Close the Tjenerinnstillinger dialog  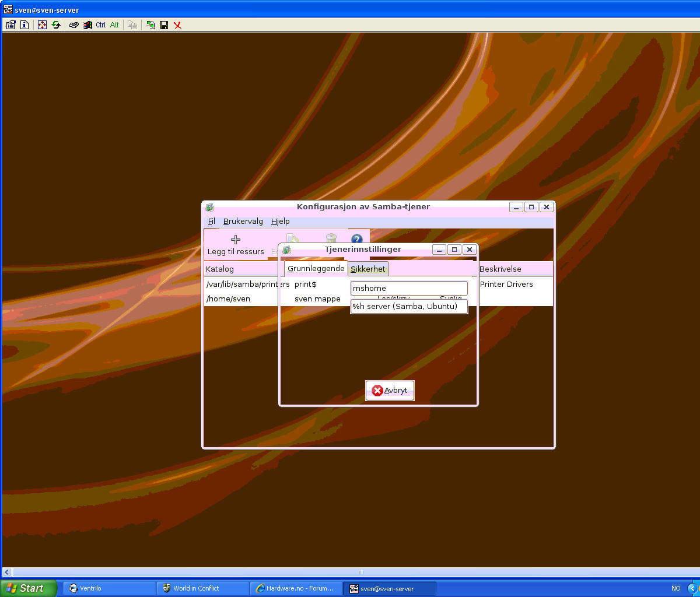[x=469, y=250]
